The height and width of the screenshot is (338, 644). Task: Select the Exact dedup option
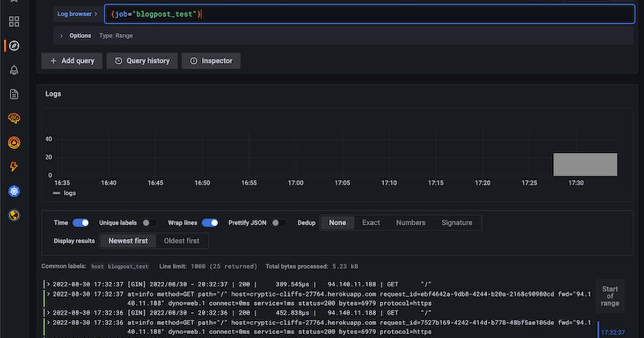tap(371, 223)
